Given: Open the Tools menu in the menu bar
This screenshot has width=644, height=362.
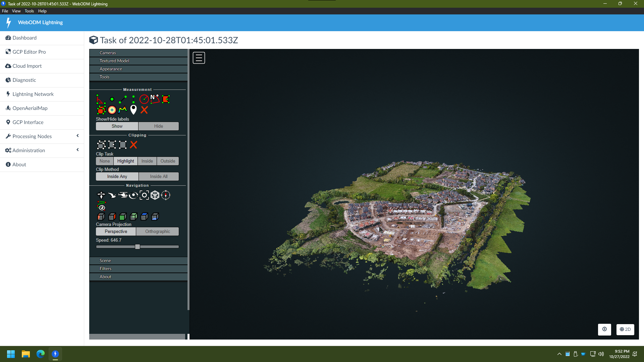Looking at the screenshot, I should point(29,11).
